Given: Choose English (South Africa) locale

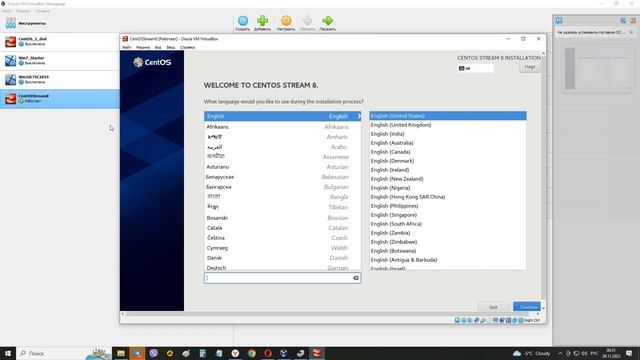Looking at the screenshot, I should coord(448,224).
